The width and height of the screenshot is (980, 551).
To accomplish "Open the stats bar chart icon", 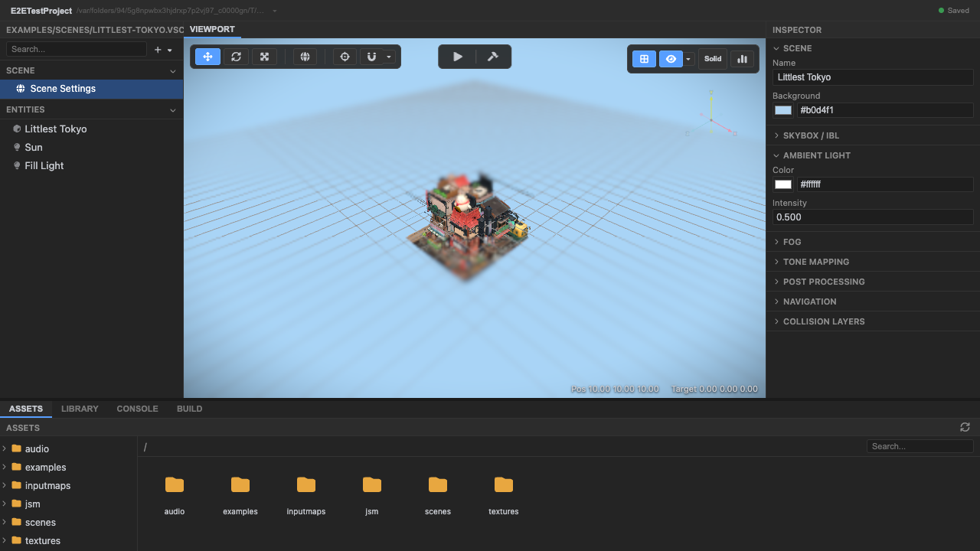I will pyautogui.click(x=742, y=59).
